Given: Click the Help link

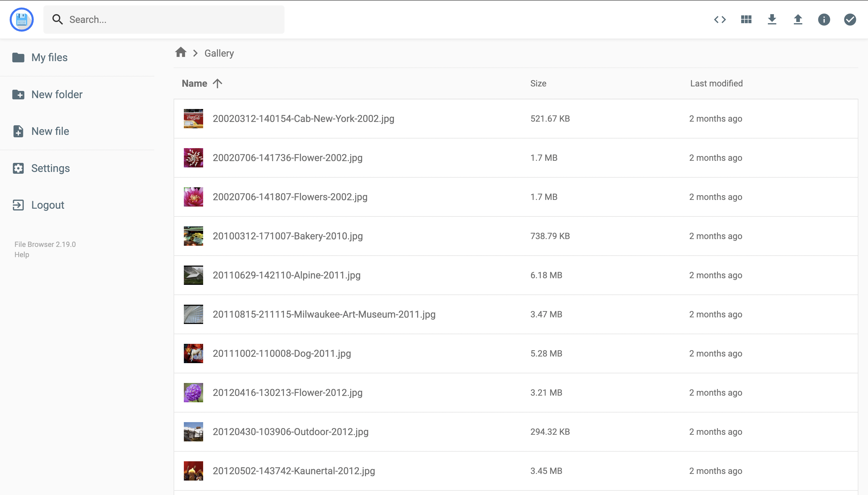Looking at the screenshot, I should click(x=22, y=255).
